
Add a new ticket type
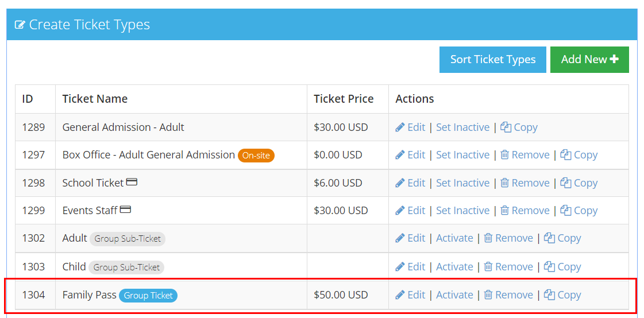point(589,60)
